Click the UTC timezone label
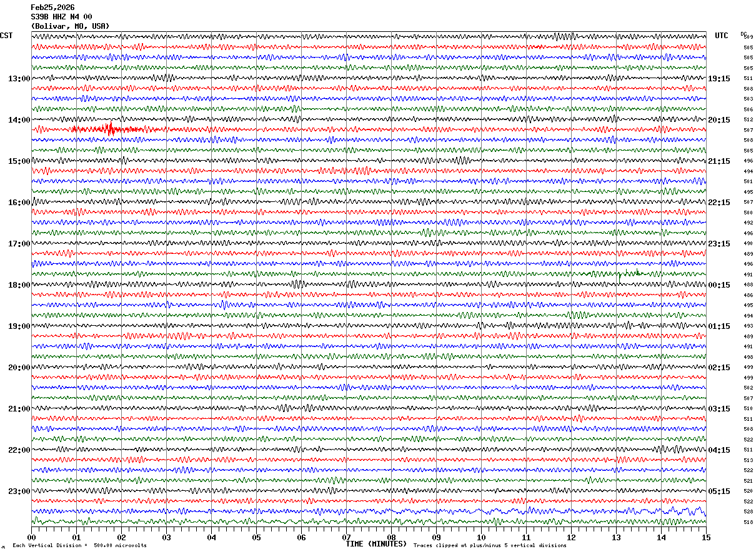Screen dimensions: 756x554 coord(722,36)
